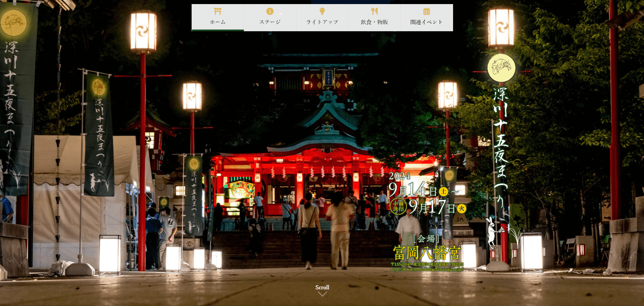Viewport: 644px width, 306px height.
Task: Open the tomiokahachimangu.or.jp link
Action: pos(427,269)
